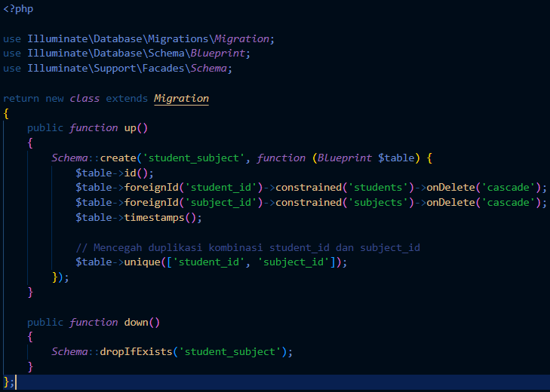The width and height of the screenshot is (550, 392).
Task: Click 'public' keyword before function up
Action: [45, 128]
